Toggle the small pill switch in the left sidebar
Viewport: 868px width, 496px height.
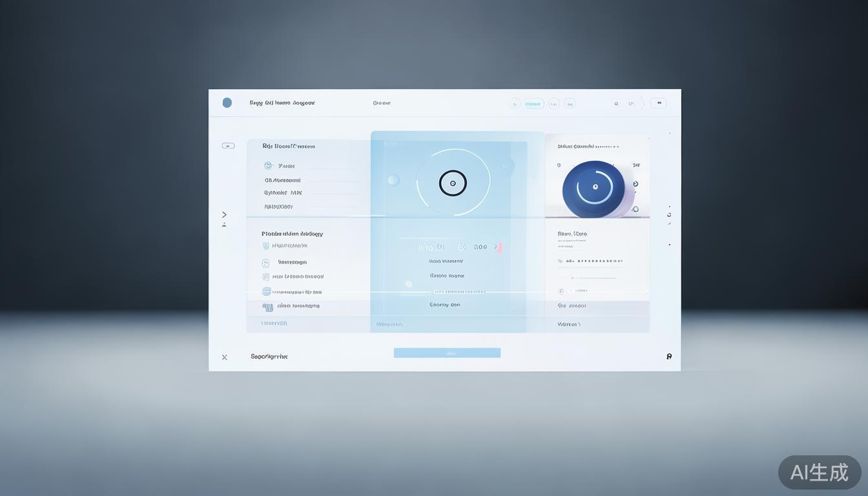point(228,146)
